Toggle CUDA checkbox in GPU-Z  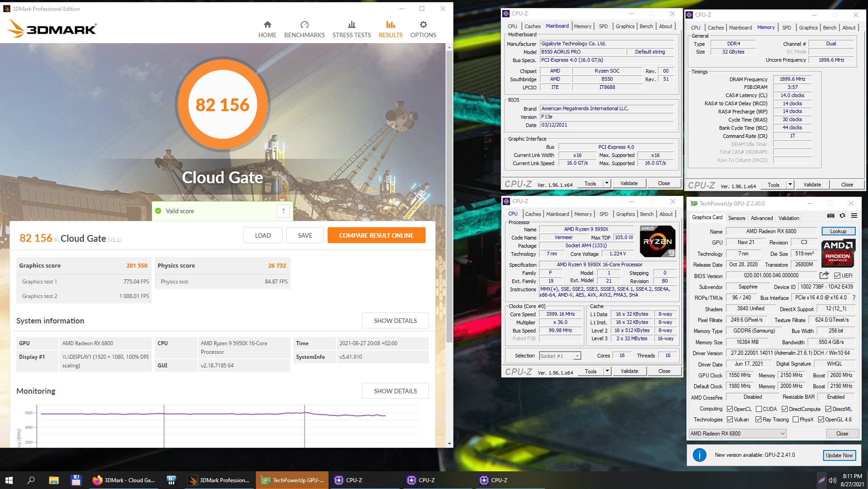pos(759,409)
